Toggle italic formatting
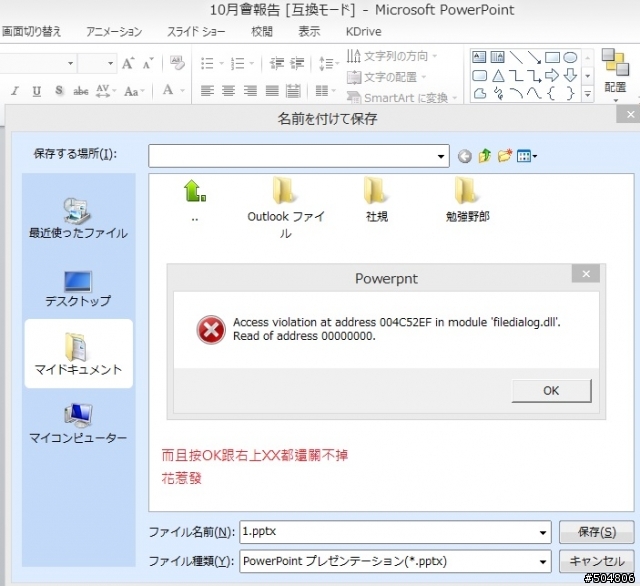This screenshot has height=586, width=640. coord(15,91)
